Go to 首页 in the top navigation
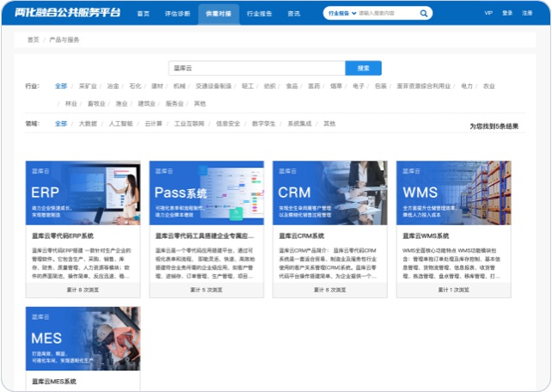The height and width of the screenshot is (392, 552). point(143,14)
